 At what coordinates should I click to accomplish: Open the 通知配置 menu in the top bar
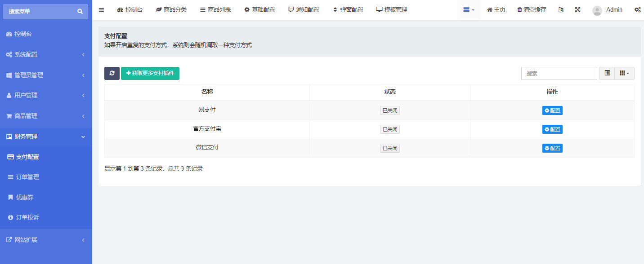click(x=304, y=9)
